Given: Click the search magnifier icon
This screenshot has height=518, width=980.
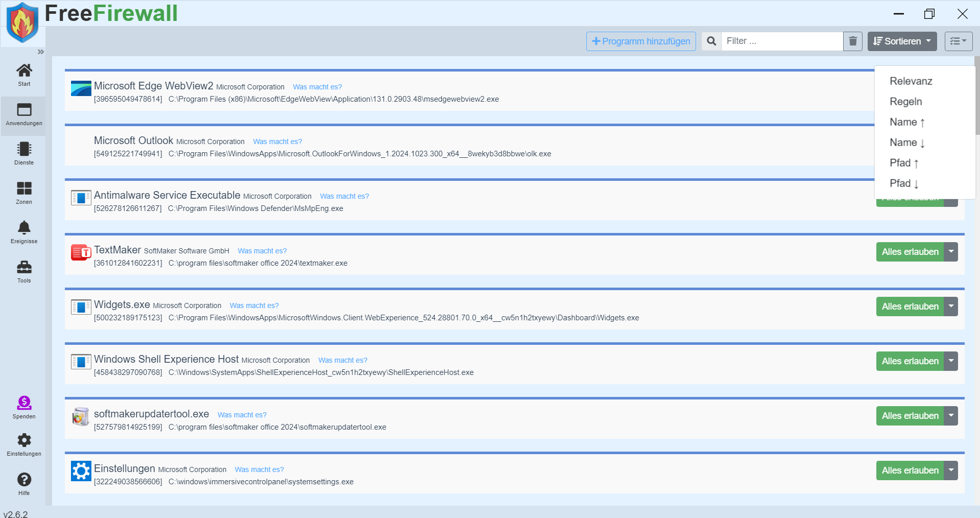Looking at the screenshot, I should coord(711,41).
